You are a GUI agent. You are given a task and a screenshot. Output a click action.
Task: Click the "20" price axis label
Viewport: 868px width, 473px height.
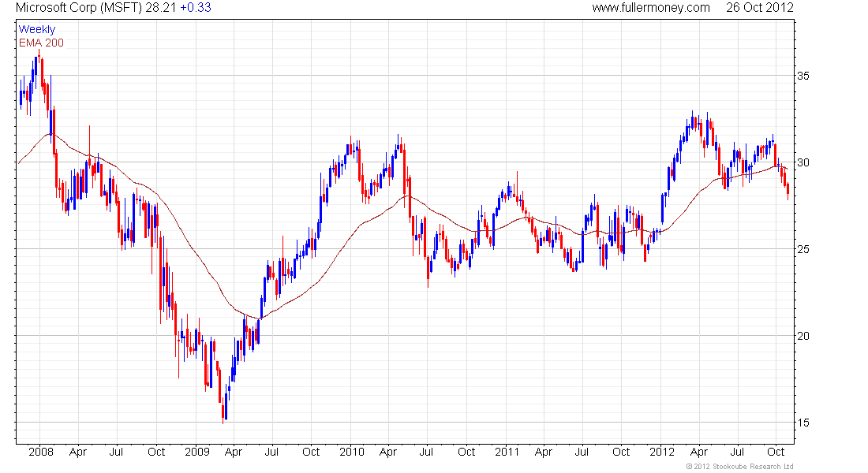coord(803,337)
